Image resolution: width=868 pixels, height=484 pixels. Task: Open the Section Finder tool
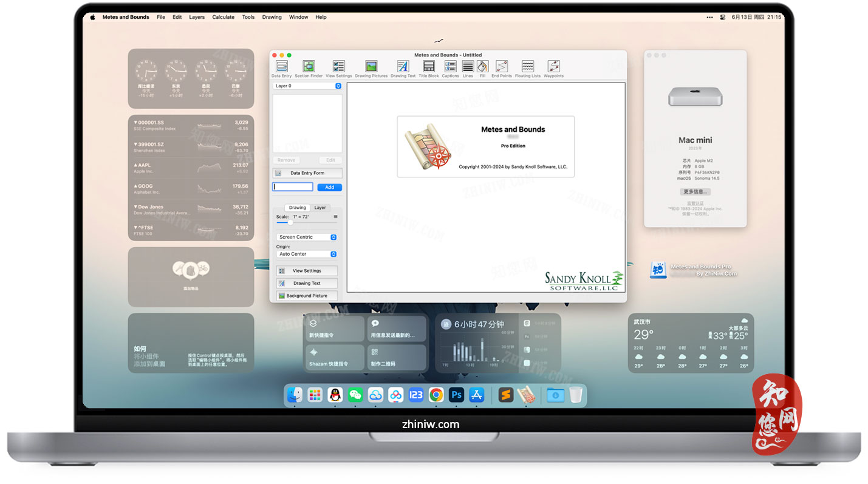[309, 69]
